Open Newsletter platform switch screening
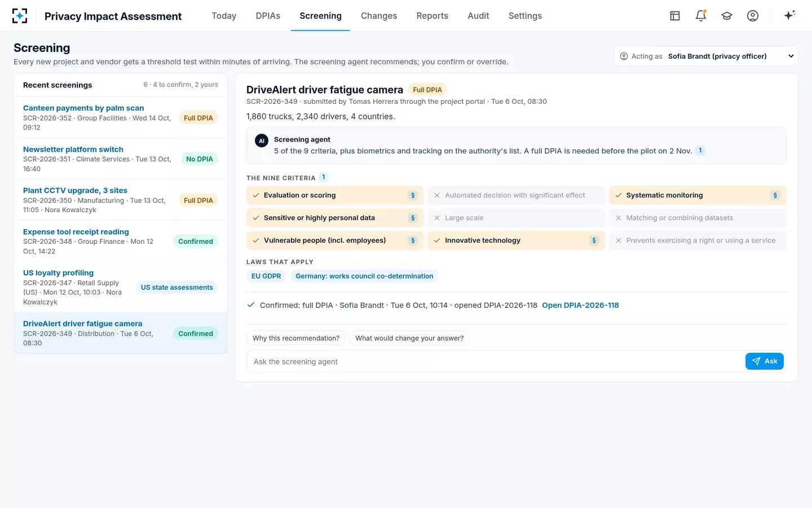The image size is (812, 508). [x=121, y=159]
